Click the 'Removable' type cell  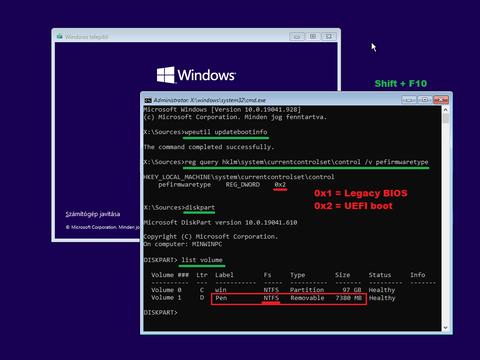click(307, 298)
